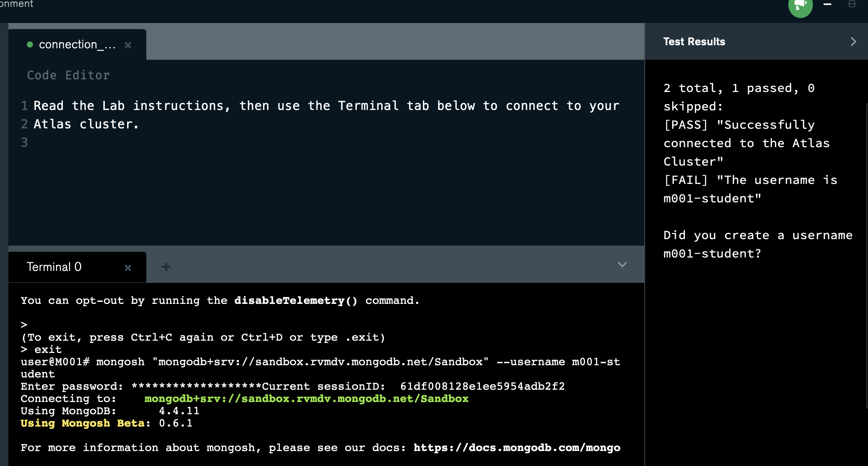Collapse the Test Results panel chevron
This screenshot has height=466, width=868.
tap(853, 42)
